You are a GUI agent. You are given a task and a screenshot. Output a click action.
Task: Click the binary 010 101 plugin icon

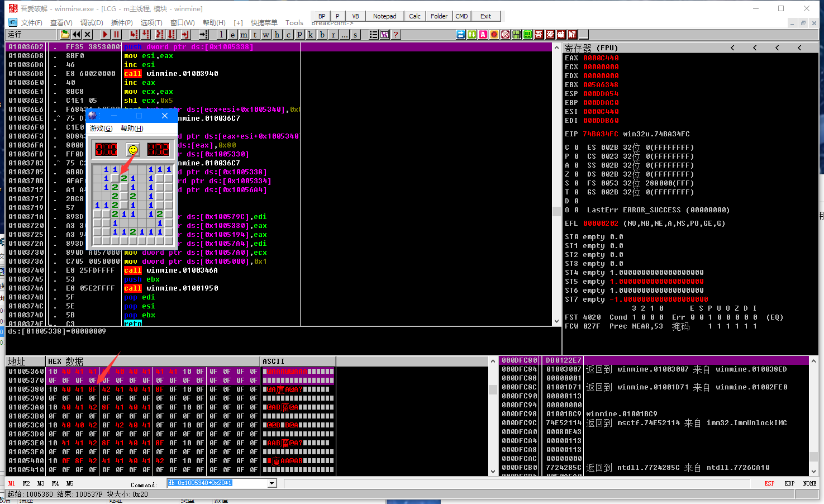coord(516,34)
